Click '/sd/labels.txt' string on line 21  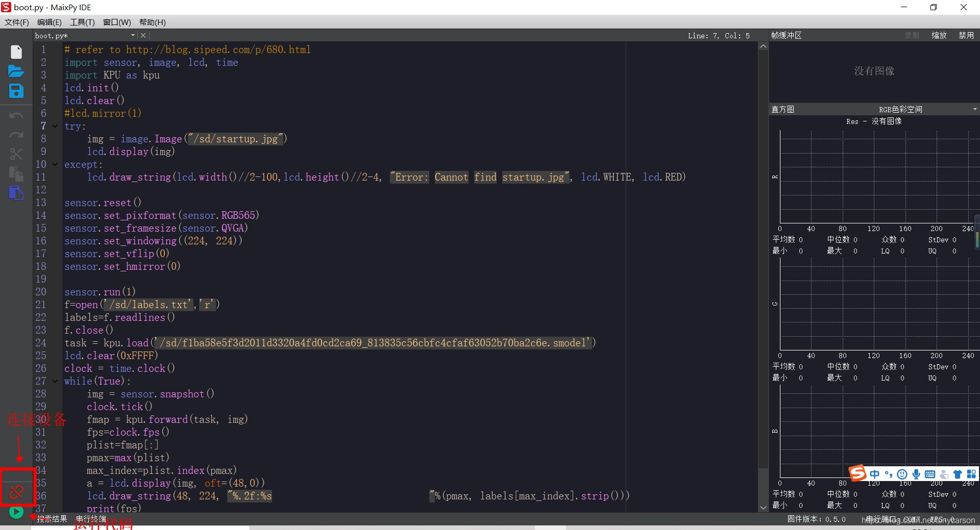pyautogui.click(x=148, y=305)
